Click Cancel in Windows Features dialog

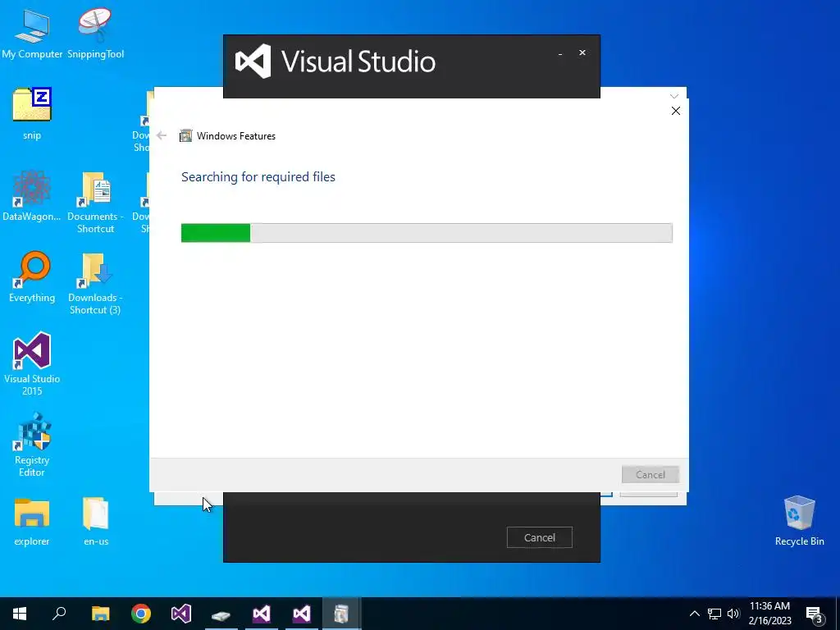651,475
